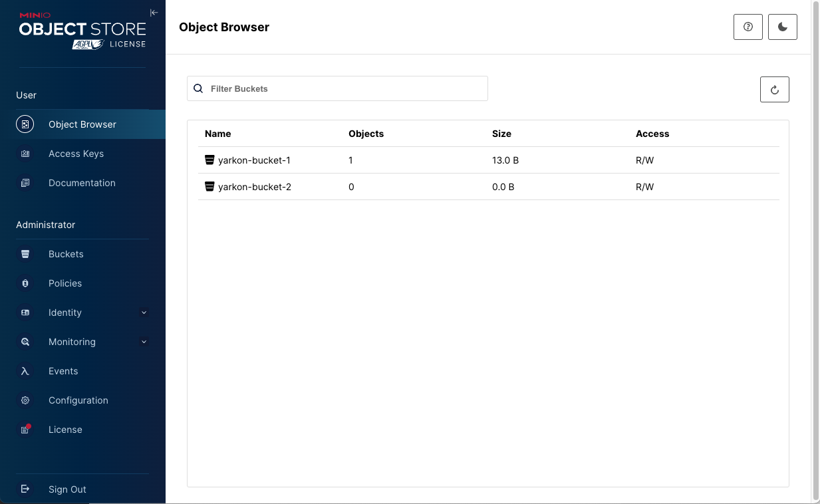Toggle dark mode with moon icon
The width and height of the screenshot is (820, 504).
(x=783, y=27)
